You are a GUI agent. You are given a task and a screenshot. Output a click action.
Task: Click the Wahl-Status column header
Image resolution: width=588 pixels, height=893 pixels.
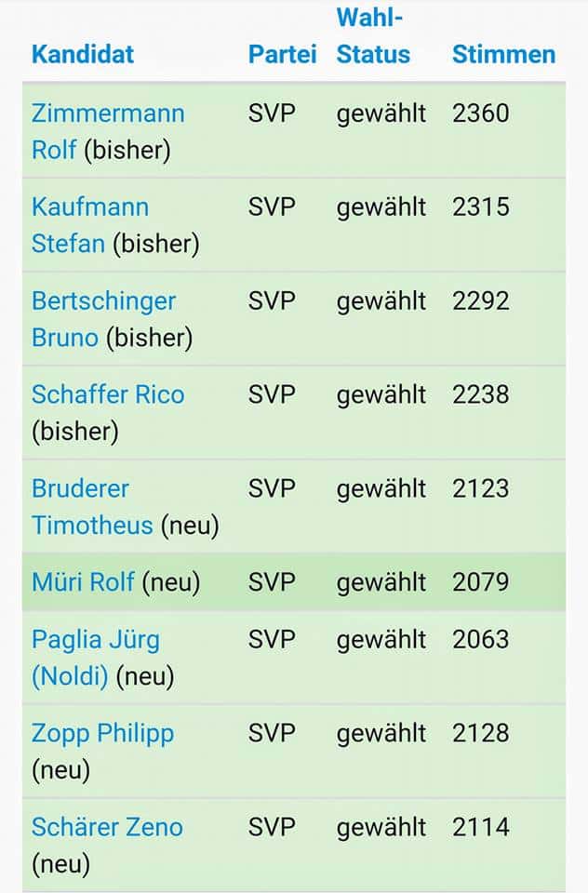pos(373,35)
